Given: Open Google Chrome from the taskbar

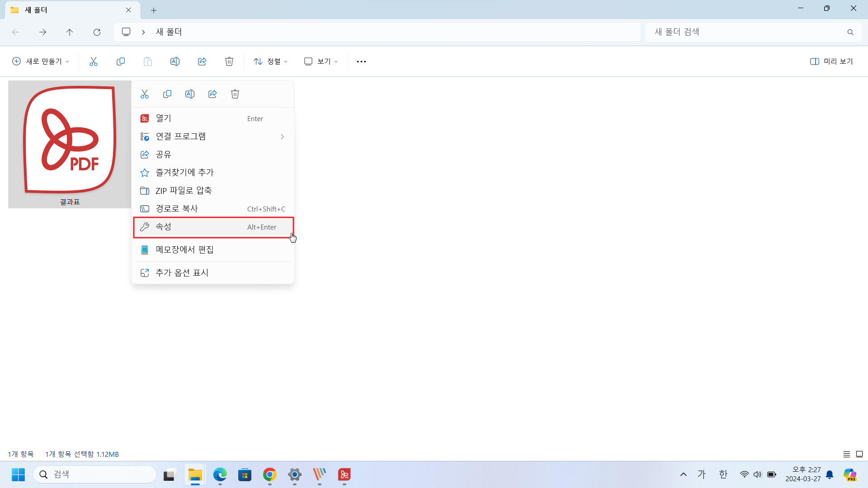Looking at the screenshot, I should click(270, 474).
